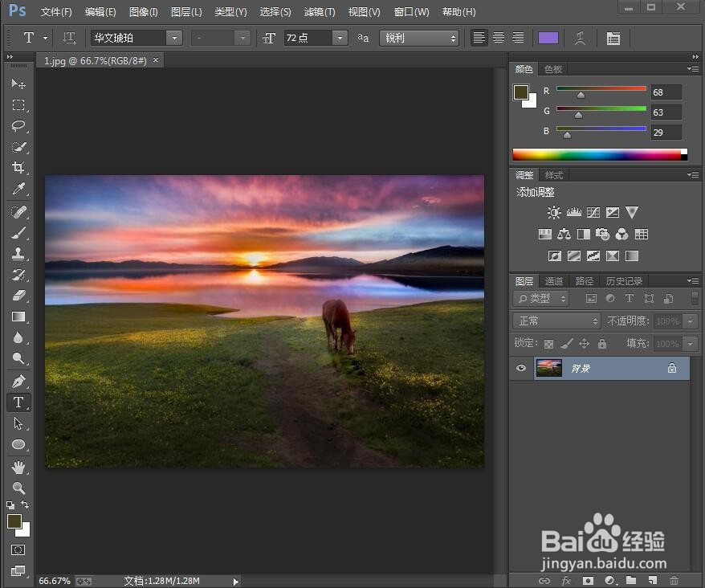Select the Brush tool
Viewport: 705px width, 588px height.
(18, 233)
